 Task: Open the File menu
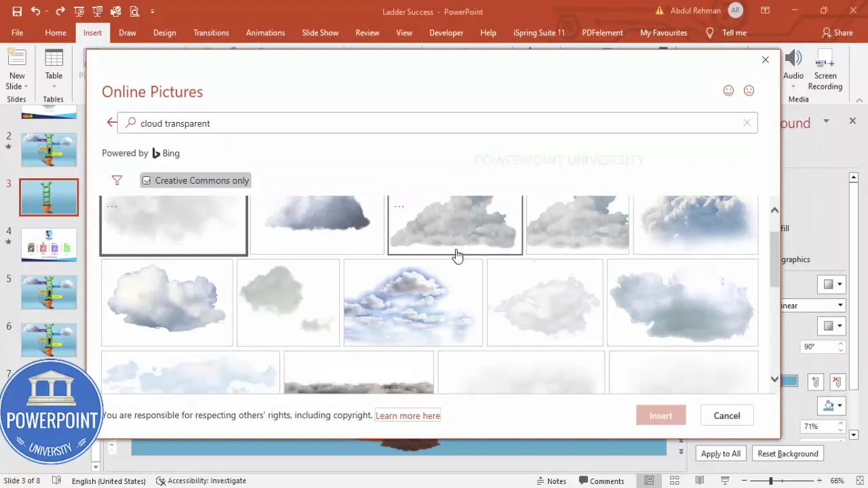(17, 33)
